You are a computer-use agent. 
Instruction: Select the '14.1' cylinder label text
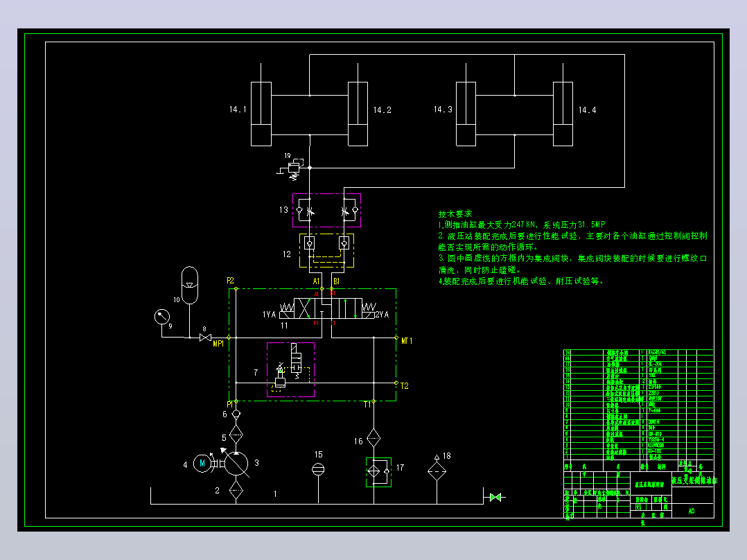pos(238,110)
